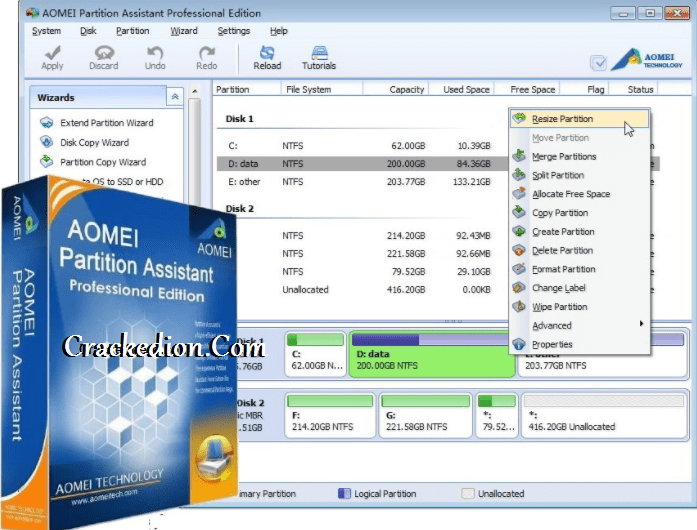Click the Merge Partitions menu icon
This screenshot has width=697, height=530.
(519, 156)
